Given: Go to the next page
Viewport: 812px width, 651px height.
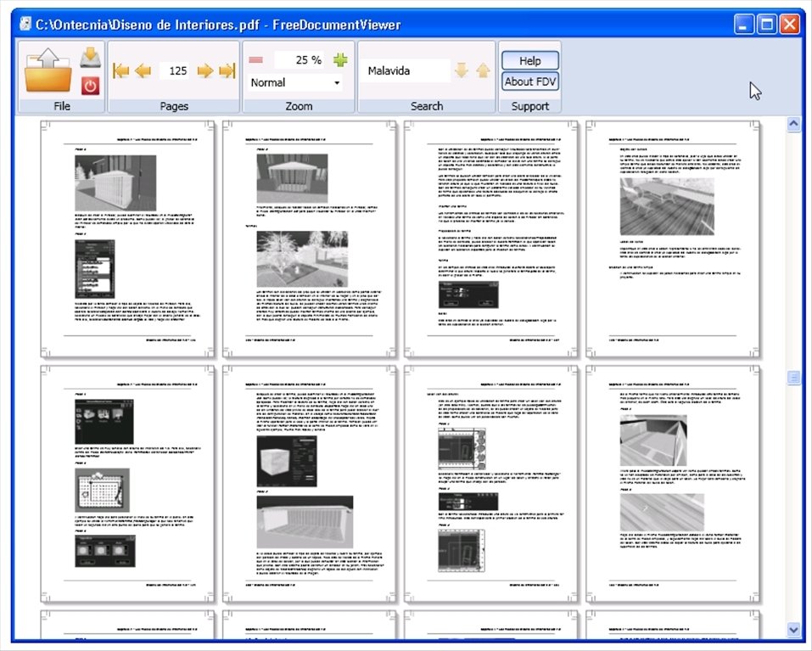Looking at the screenshot, I should [205, 70].
